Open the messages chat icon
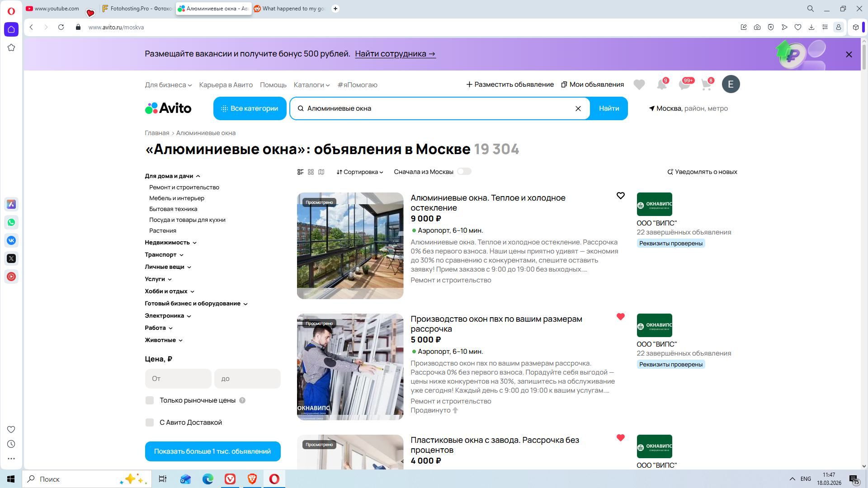Image resolution: width=868 pixels, height=488 pixels. click(x=684, y=84)
